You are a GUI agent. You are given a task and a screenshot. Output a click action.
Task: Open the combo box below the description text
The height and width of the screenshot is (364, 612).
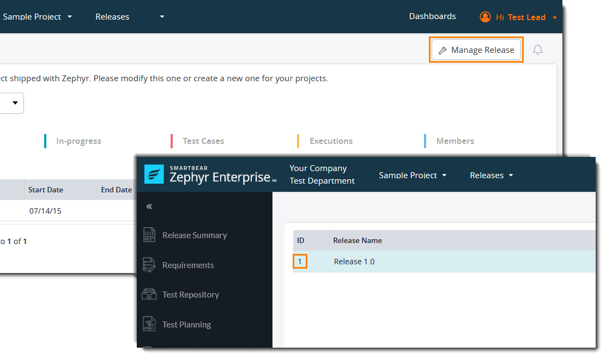(11, 102)
